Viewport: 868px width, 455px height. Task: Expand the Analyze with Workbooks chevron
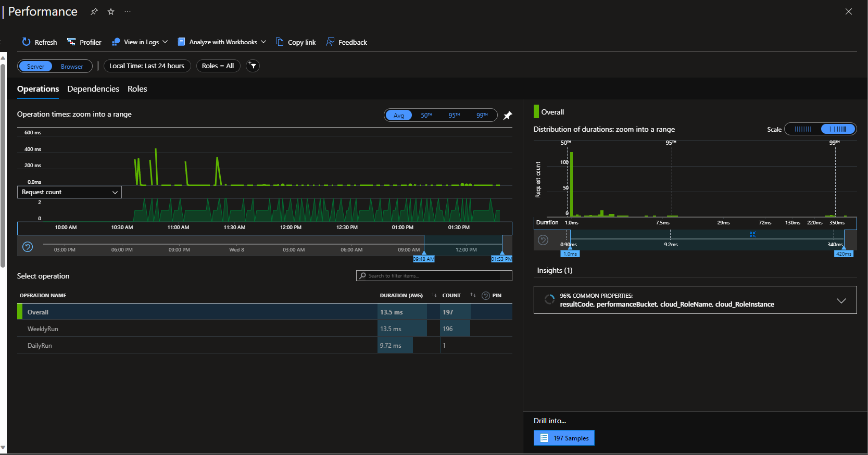263,42
